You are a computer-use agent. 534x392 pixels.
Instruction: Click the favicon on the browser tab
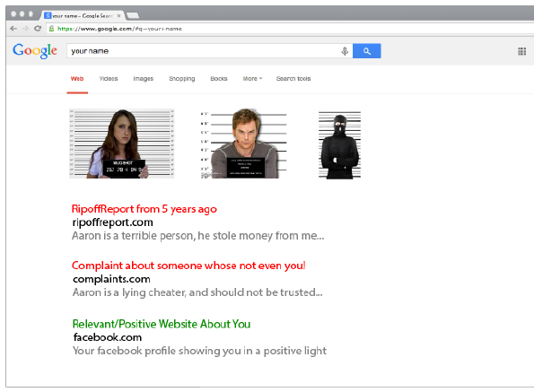[48, 15]
